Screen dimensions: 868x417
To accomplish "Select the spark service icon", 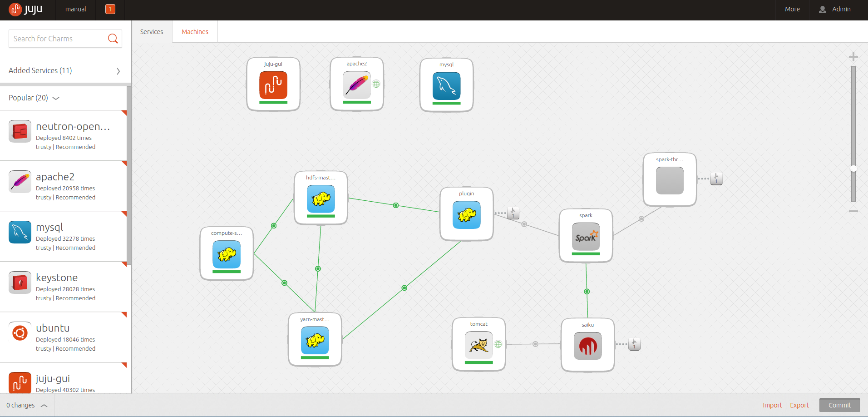I will pos(586,236).
